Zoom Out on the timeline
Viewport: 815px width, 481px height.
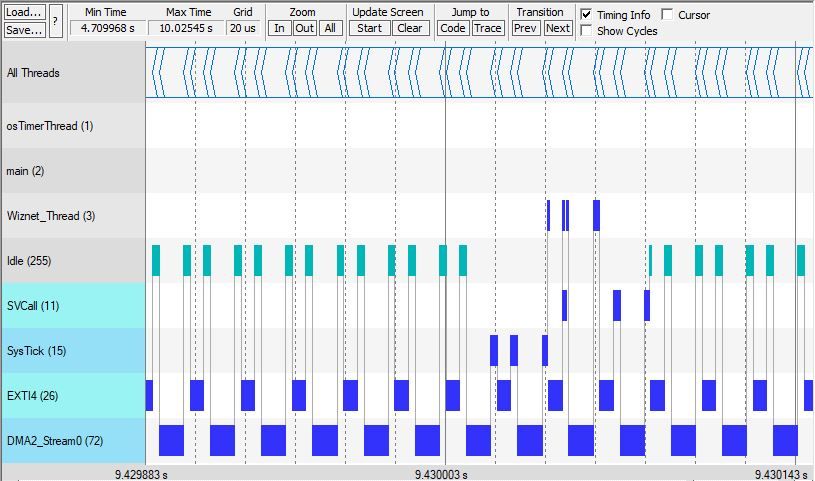point(305,28)
